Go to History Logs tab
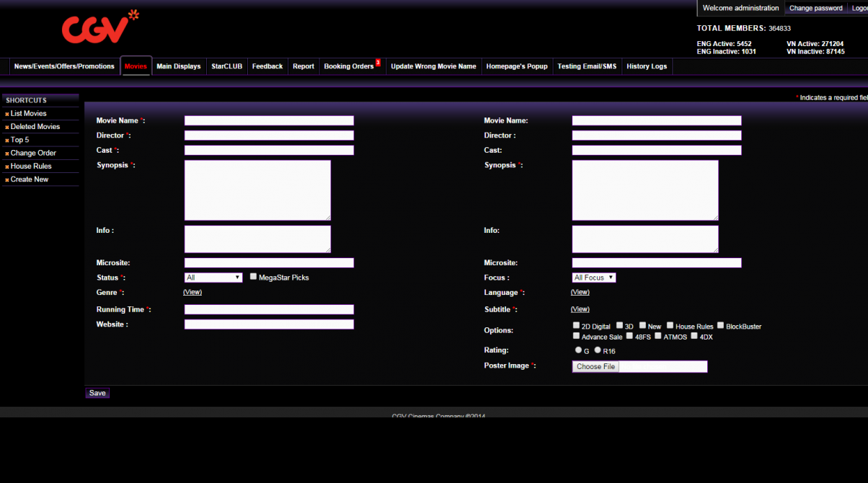This screenshot has width=868, height=483. pos(647,66)
